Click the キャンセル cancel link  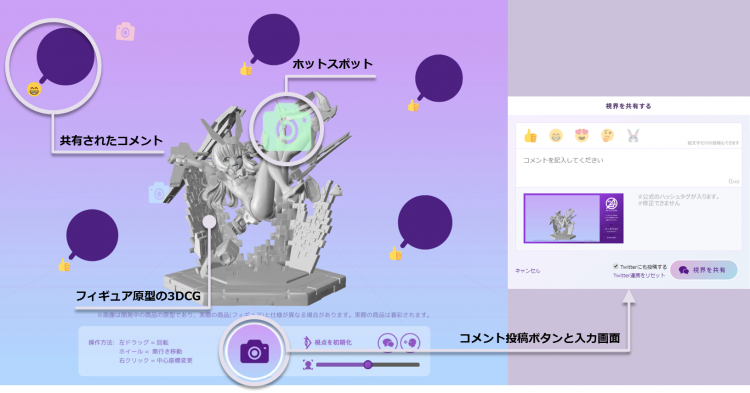528,271
